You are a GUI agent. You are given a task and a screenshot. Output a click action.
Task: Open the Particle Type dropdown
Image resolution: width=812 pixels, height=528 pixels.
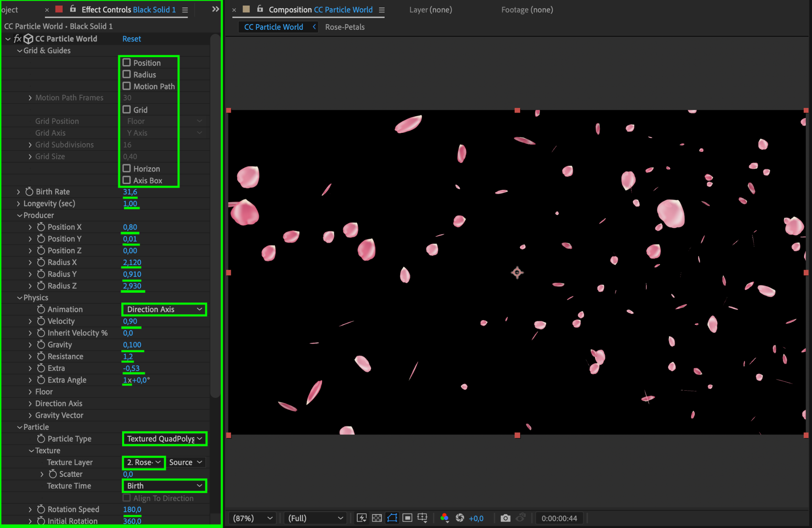[x=164, y=439]
